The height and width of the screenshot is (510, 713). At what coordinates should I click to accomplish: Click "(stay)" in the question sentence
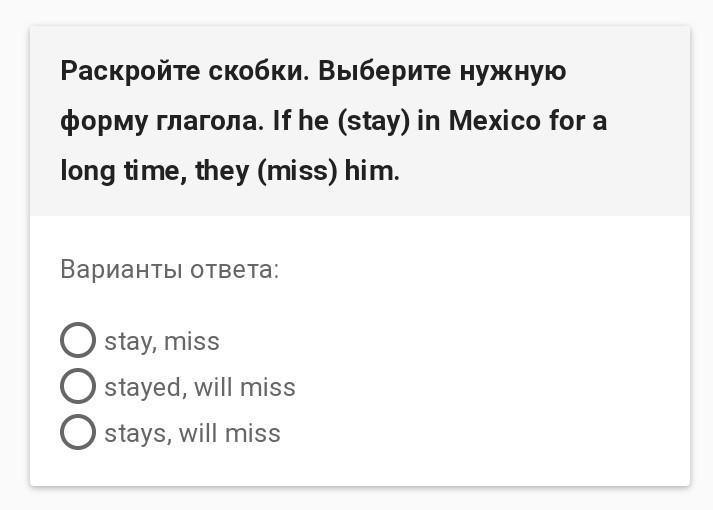click(374, 122)
